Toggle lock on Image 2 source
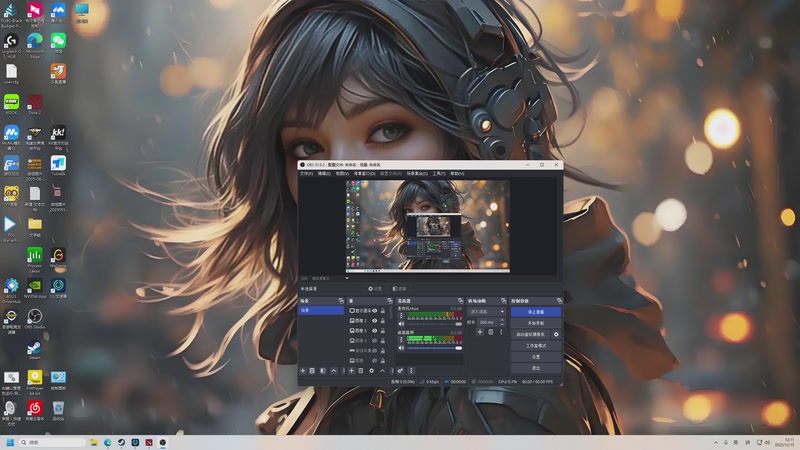800x450 pixels. [383, 321]
